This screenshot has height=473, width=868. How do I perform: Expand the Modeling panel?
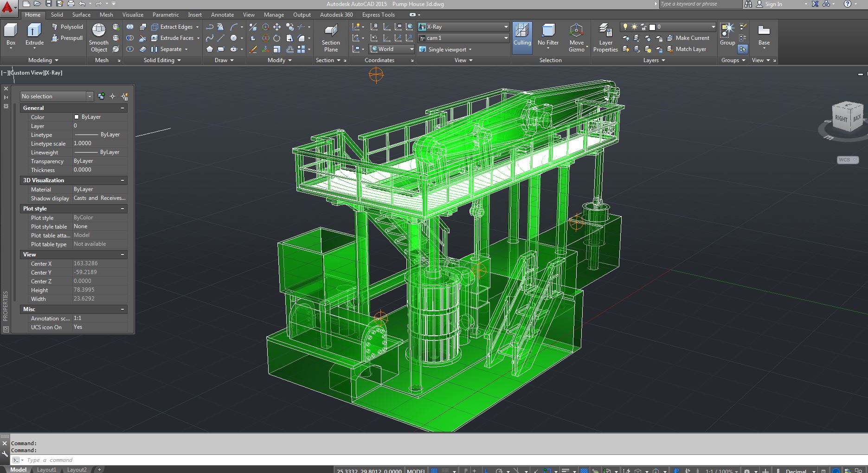[43, 60]
